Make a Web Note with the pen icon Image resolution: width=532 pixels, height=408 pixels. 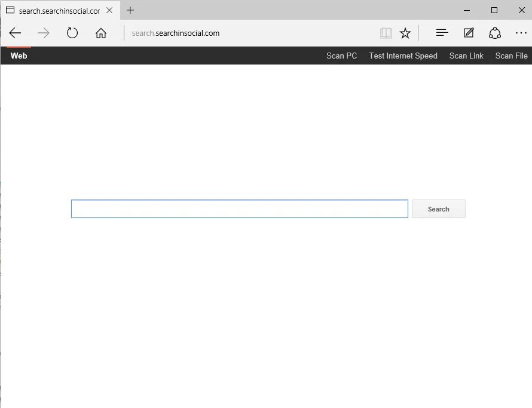[x=469, y=33]
